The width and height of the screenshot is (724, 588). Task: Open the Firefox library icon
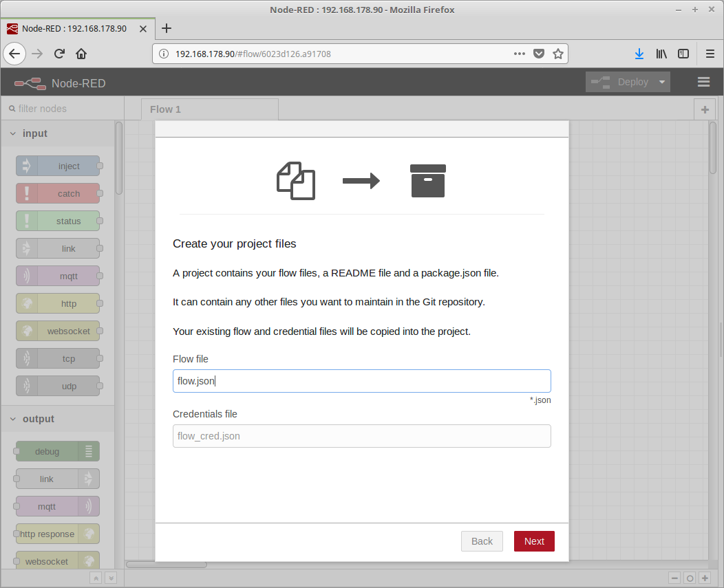click(x=661, y=54)
